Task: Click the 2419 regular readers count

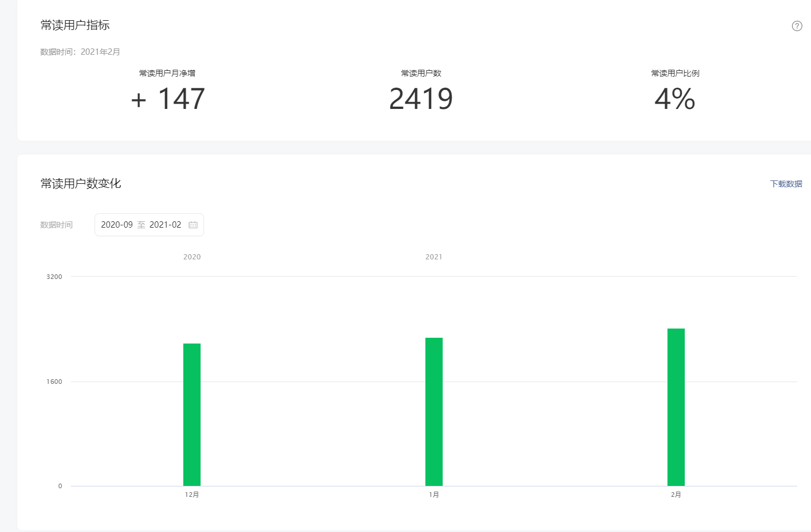Action: pos(421,99)
